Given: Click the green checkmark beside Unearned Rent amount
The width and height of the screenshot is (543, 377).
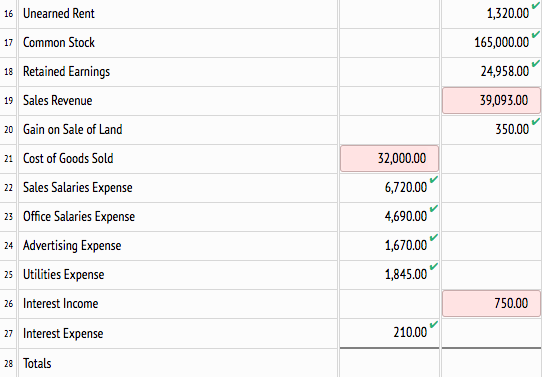Looking at the screenshot, I should pos(536,5).
